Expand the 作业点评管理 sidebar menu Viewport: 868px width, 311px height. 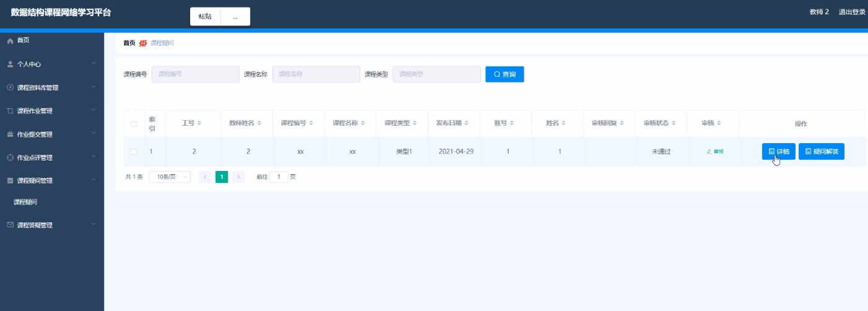(x=93, y=157)
